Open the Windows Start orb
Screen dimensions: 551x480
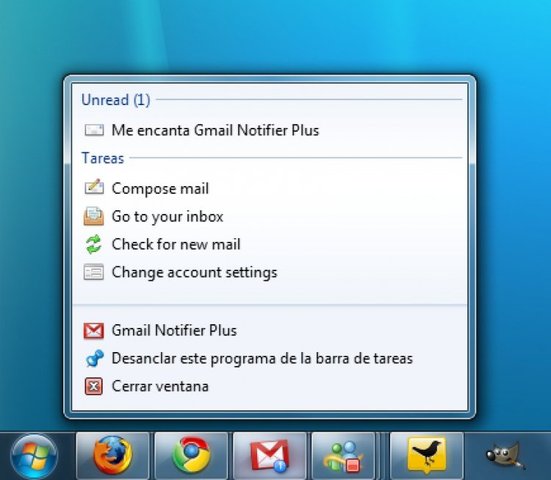coord(34,456)
